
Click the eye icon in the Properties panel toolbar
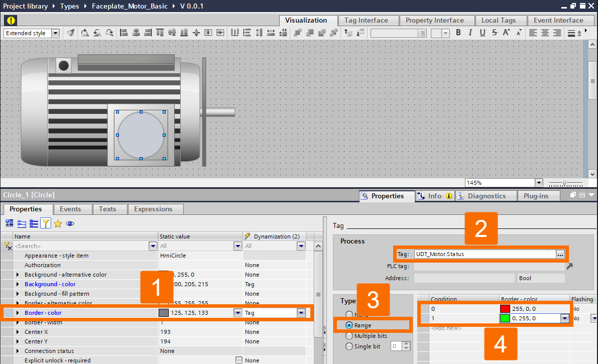pyautogui.click(x=70, y=223)
